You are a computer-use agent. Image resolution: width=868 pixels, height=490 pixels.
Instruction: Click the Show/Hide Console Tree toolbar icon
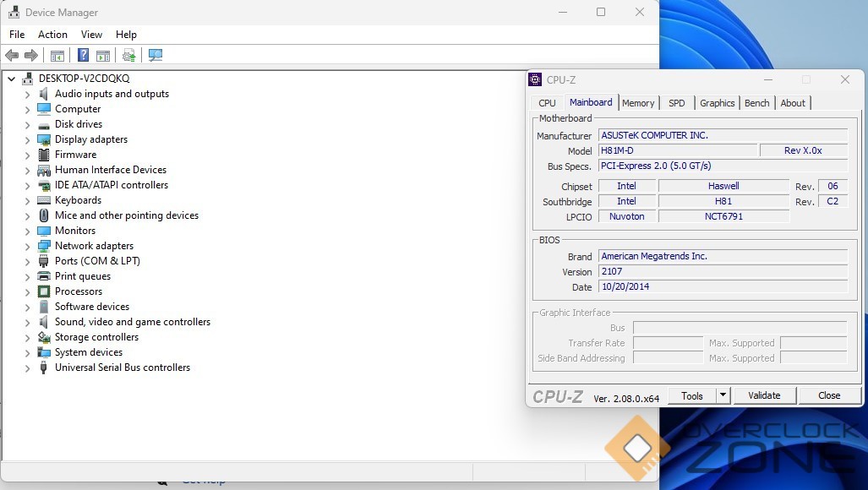(57, 55)
